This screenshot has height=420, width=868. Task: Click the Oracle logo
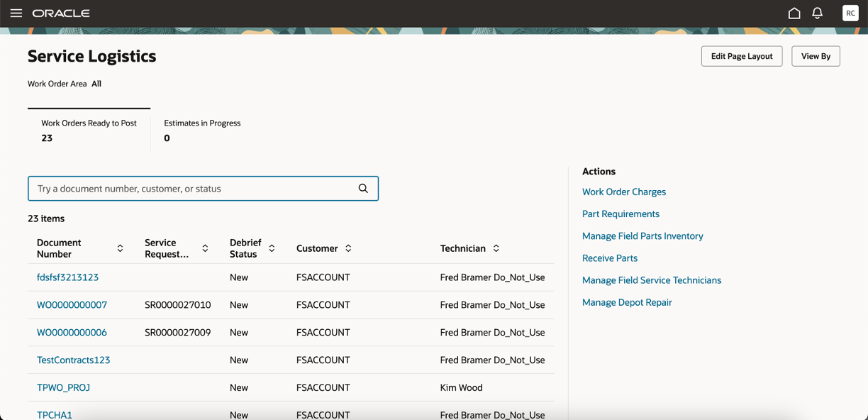pos(61,13)
